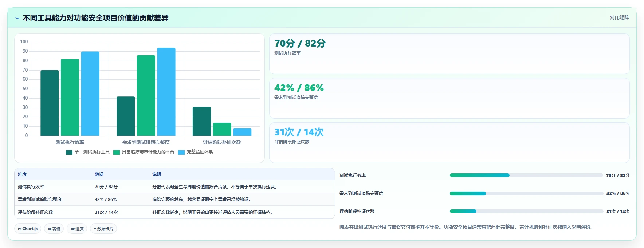Image resolution: width=644 pixels, height=248 pixels.
Task: Click the blue legend color box
Action: coord(181,152)
